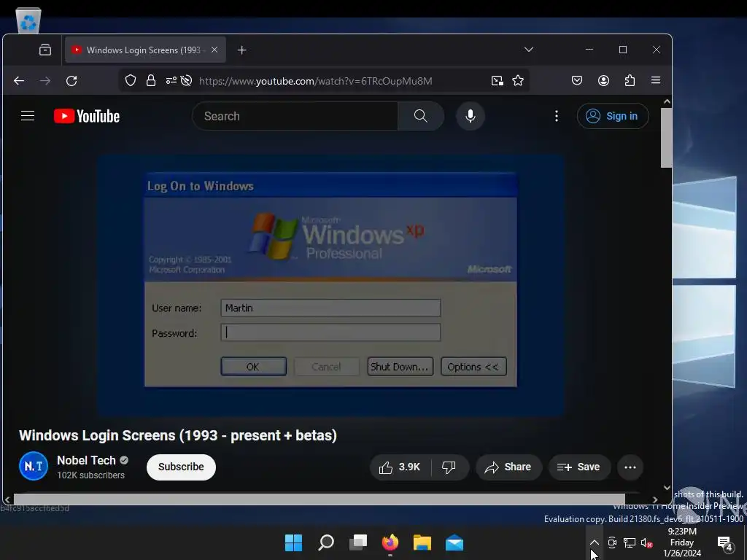Dislike this video
747x560 pixels.
[449, 467]
